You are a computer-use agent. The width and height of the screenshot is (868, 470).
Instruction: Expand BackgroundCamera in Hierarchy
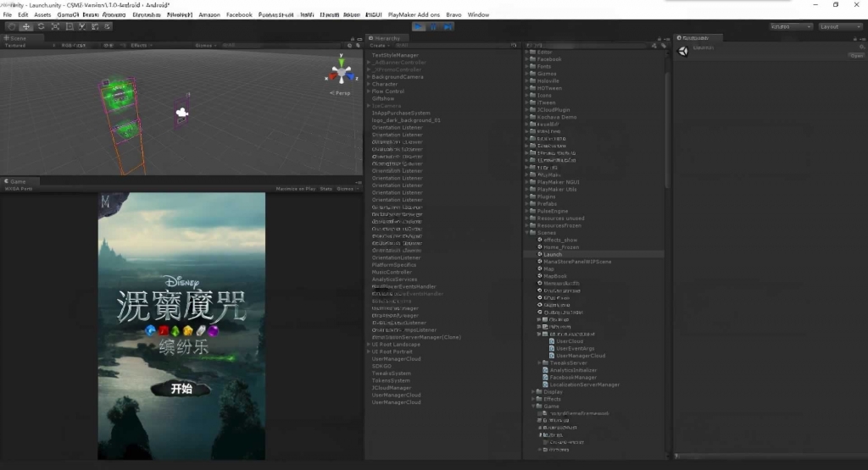369,77
